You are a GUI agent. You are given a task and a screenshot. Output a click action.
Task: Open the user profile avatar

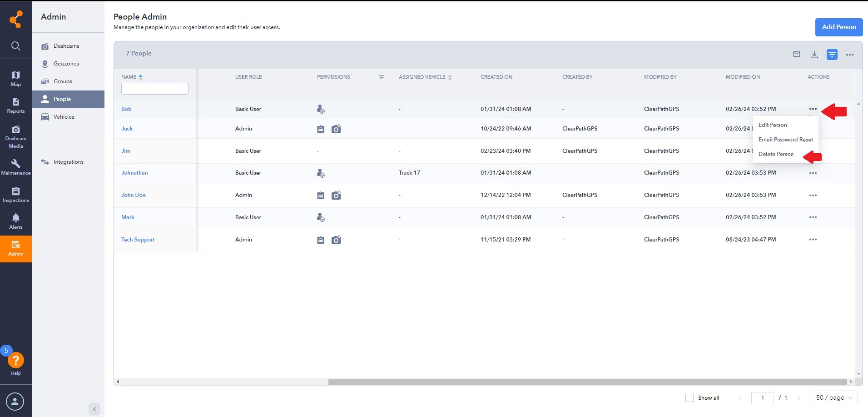[x=15, y=402]
